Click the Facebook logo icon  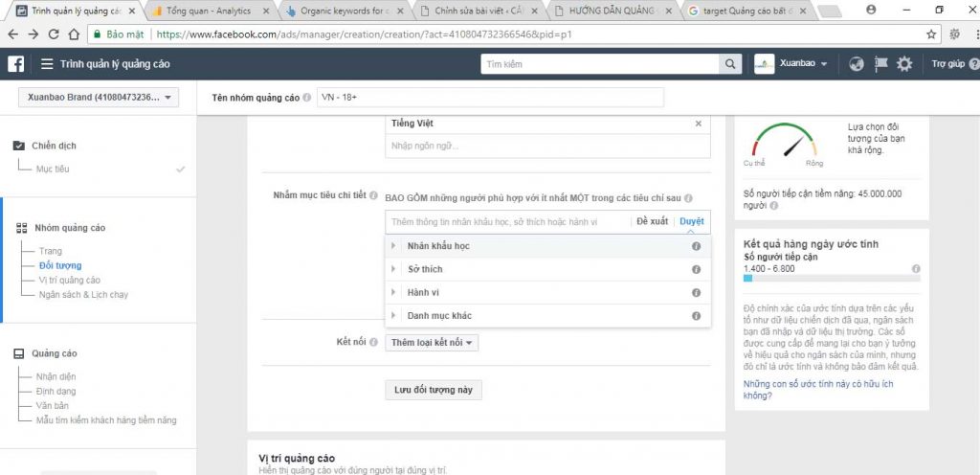[15, 64]
